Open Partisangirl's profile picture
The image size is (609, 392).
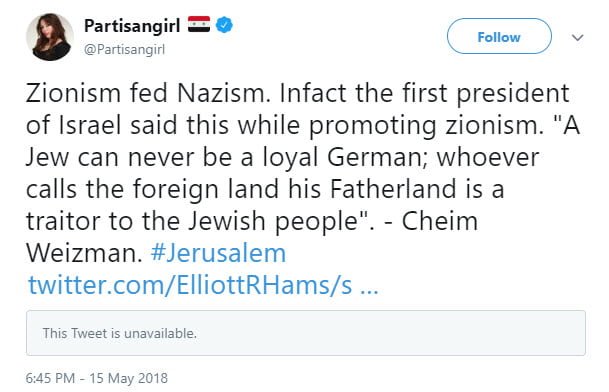[50, 37]
